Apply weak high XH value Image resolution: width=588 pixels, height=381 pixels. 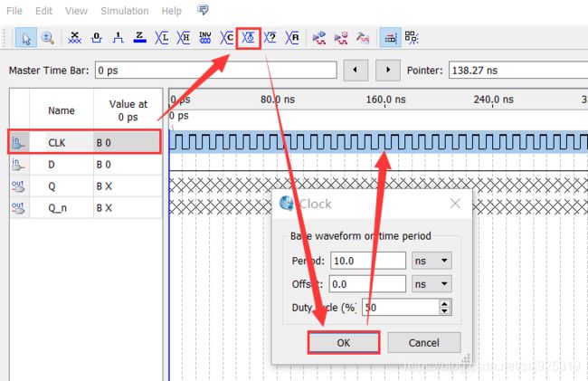click(183, 37)
